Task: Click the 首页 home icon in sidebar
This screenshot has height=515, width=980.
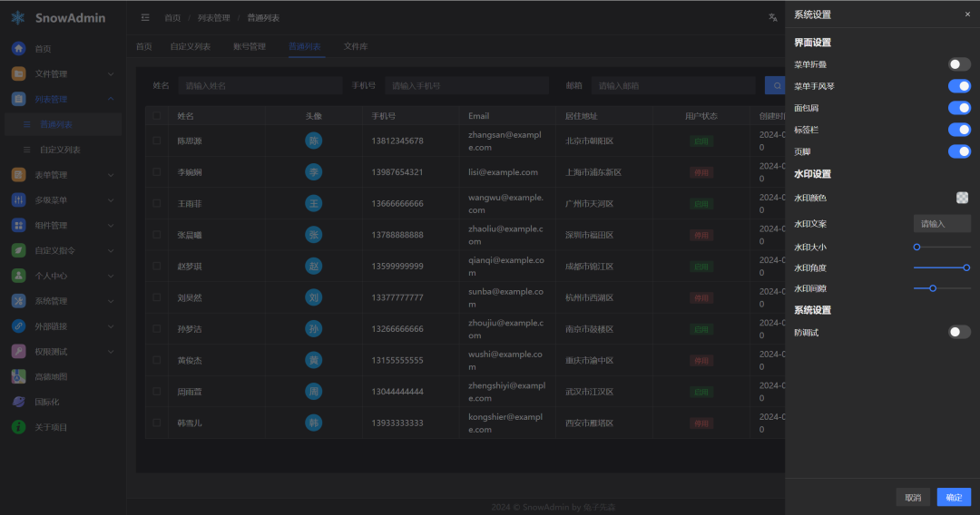Action: [x=18, y=49]
